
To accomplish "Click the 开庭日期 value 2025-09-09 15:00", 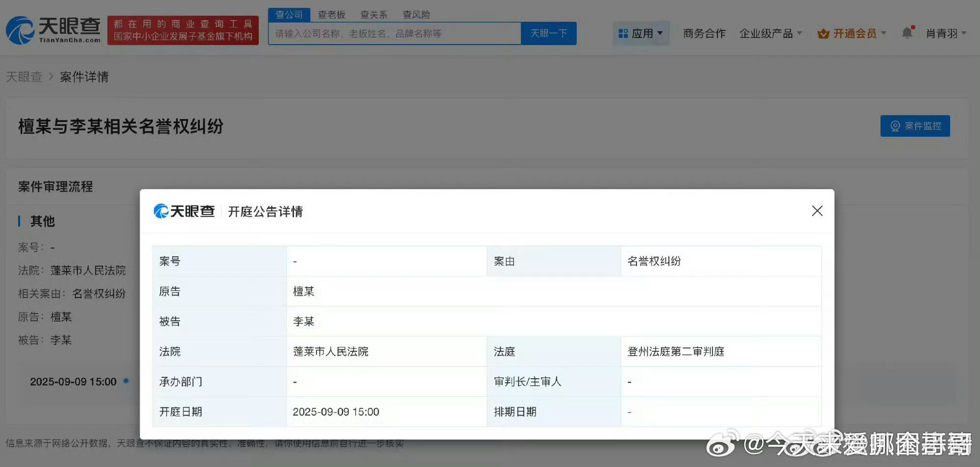I will [336, 412].
